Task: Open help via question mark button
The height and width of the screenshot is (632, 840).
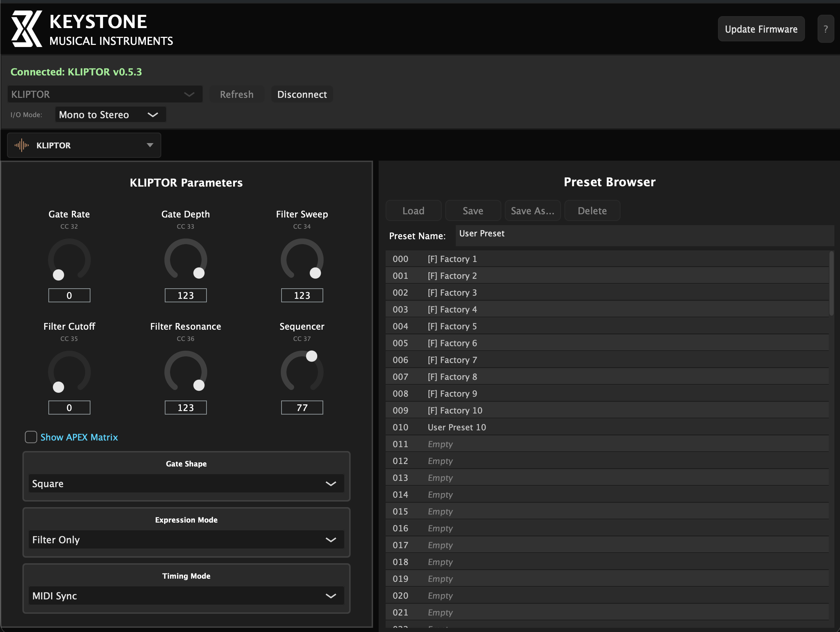Action: coord(825,29)
